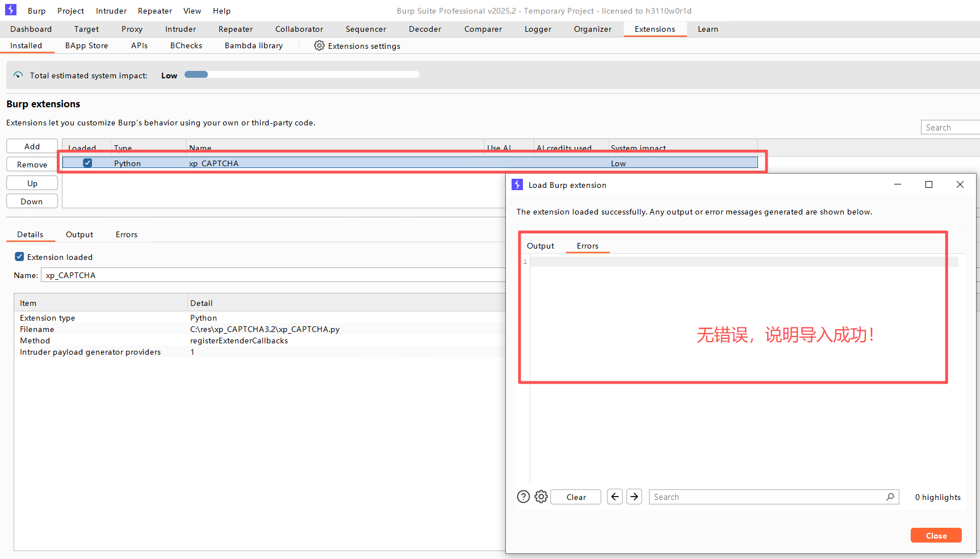Open the Extensions settings gear icon
The height and width of the screenshot is (559, 980).
(x=319, y=45)
